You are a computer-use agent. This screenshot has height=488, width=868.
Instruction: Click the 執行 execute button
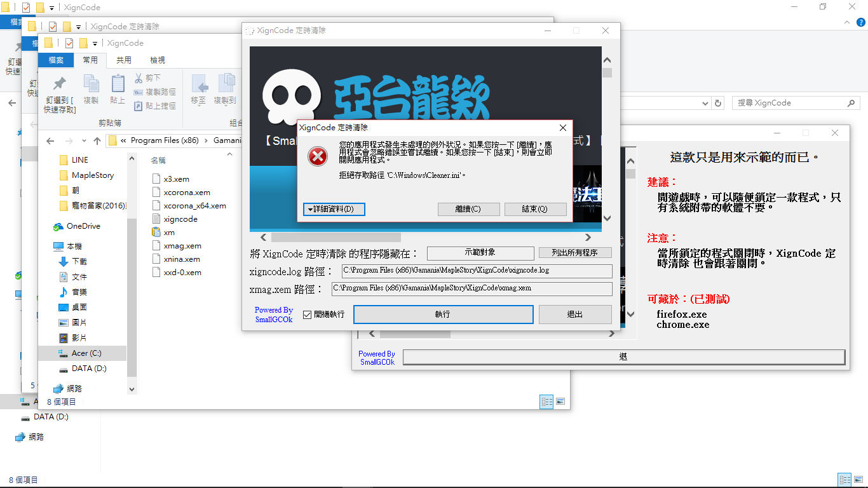[443, 315]
